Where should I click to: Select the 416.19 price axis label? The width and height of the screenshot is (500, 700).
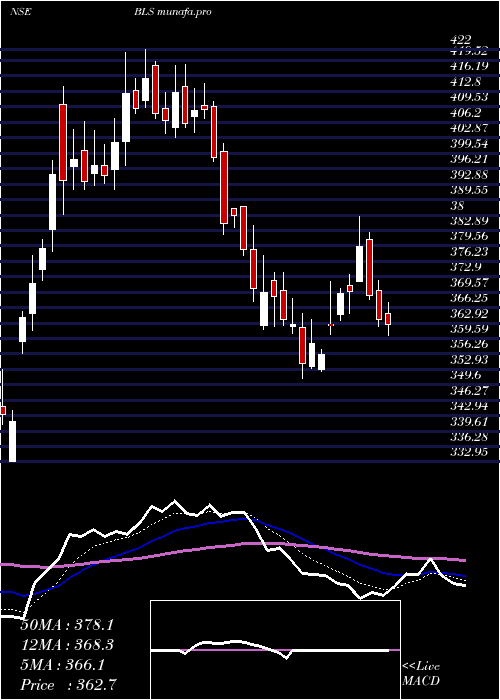[x=469, y=67]
